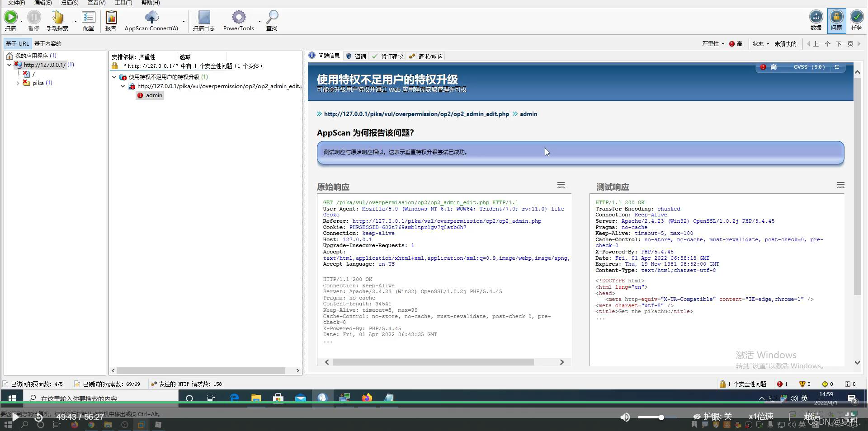Select 基于内容的 view tab
This screenshot has height=431, width=868.
48,44
